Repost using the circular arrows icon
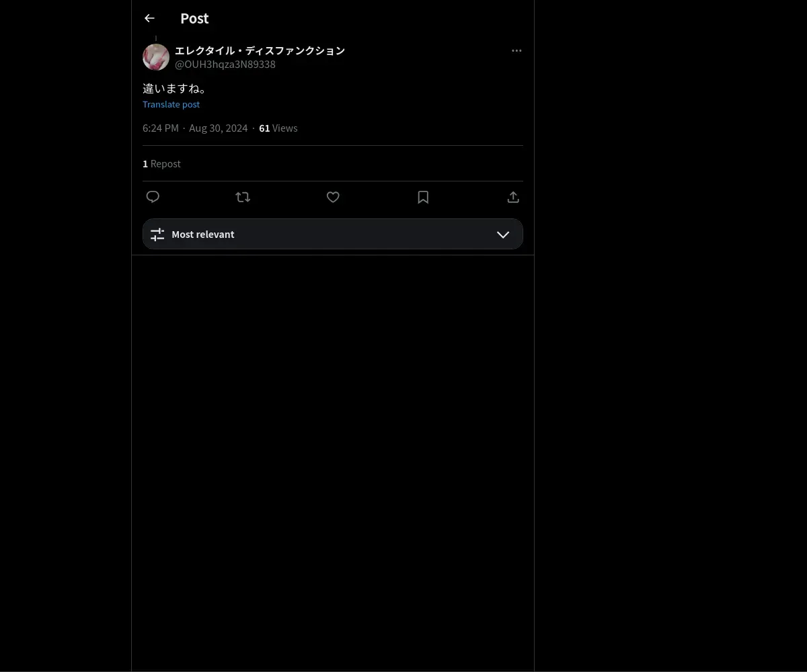 click(x=243, y=197)
